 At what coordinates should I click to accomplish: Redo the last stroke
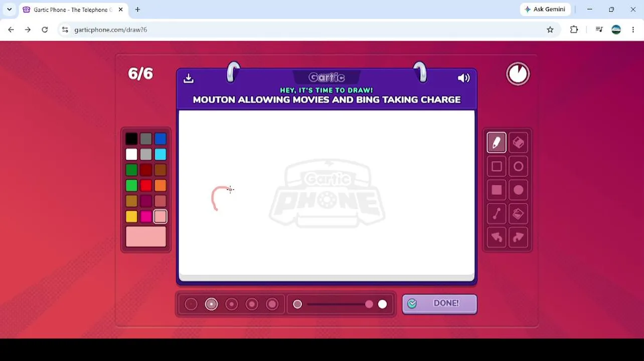(x=518, y=237)
